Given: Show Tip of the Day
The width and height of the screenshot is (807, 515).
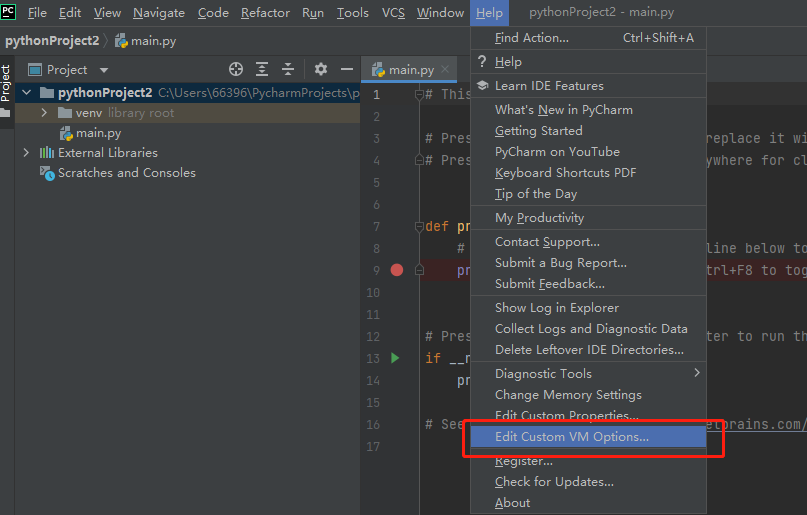Looking at the screenshot, I should (x=588, y=194).
